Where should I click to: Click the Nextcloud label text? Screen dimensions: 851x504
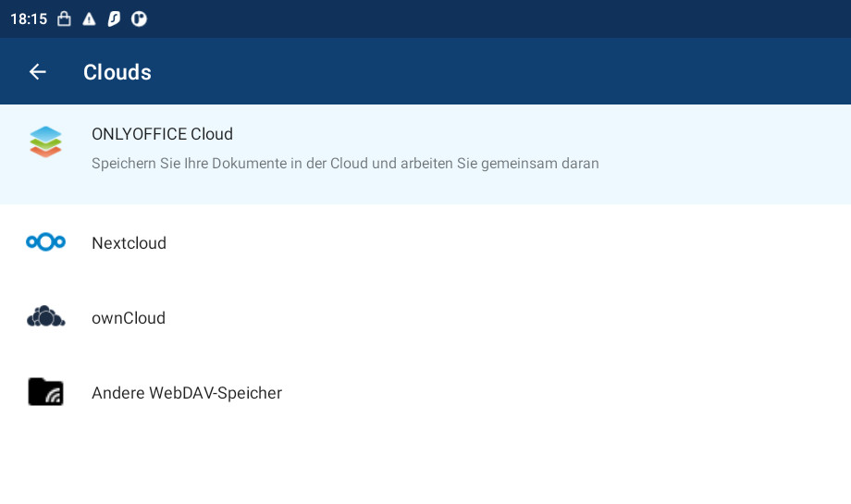click(129, 242)
